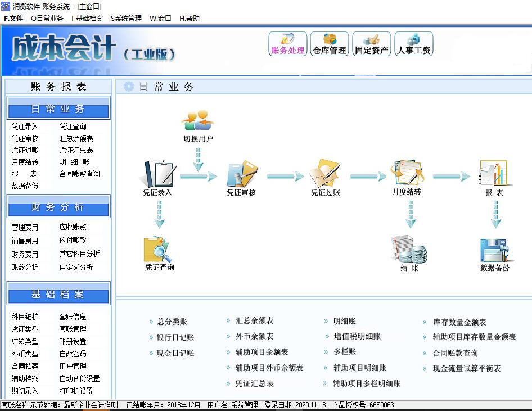Click 产品授权号166E0063 in the status bar
This screenshot has width=532, height=411.
pos(363,405)
